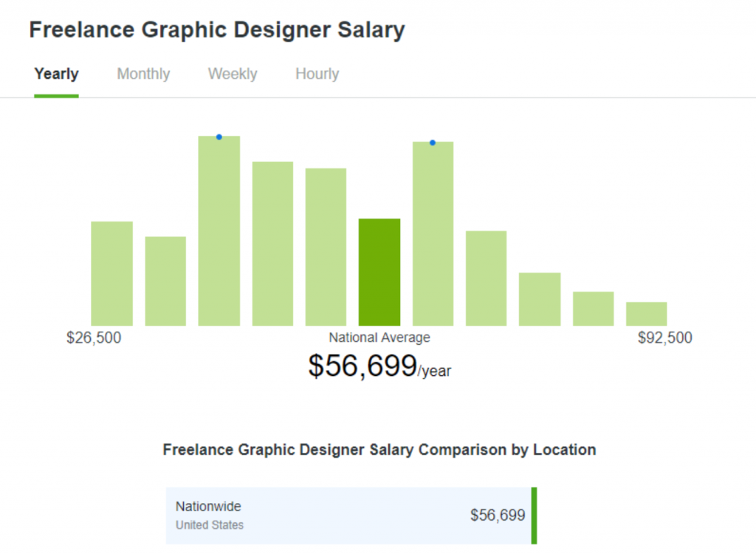Screen dimensions: 756x554
Task: Switch to the Weekly tab
Action: coord(232,74)
